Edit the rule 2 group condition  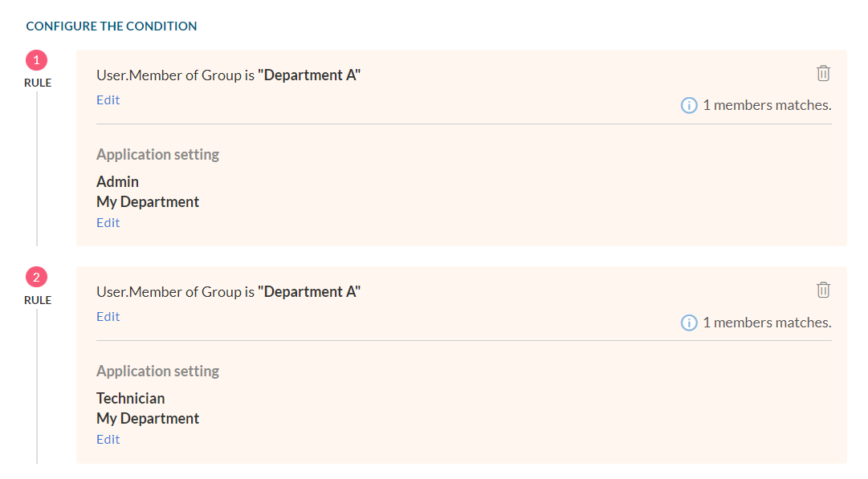(x=108, y=317)
